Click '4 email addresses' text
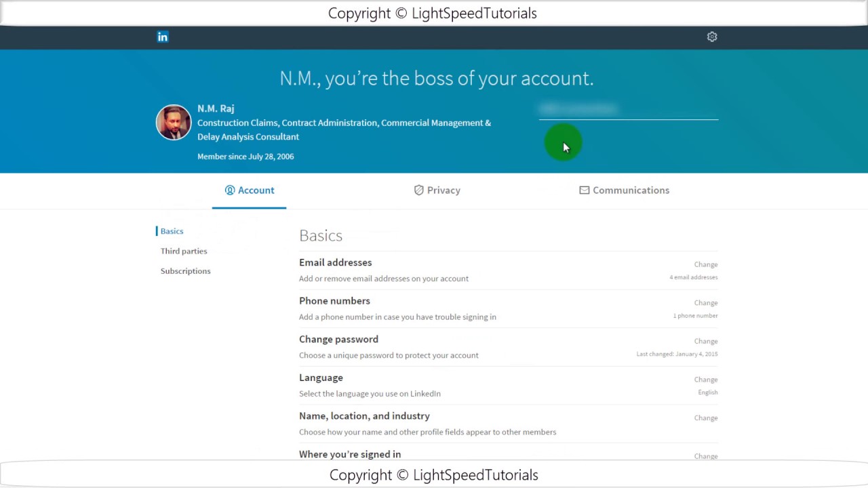The image size is (868, 488). 693,277
